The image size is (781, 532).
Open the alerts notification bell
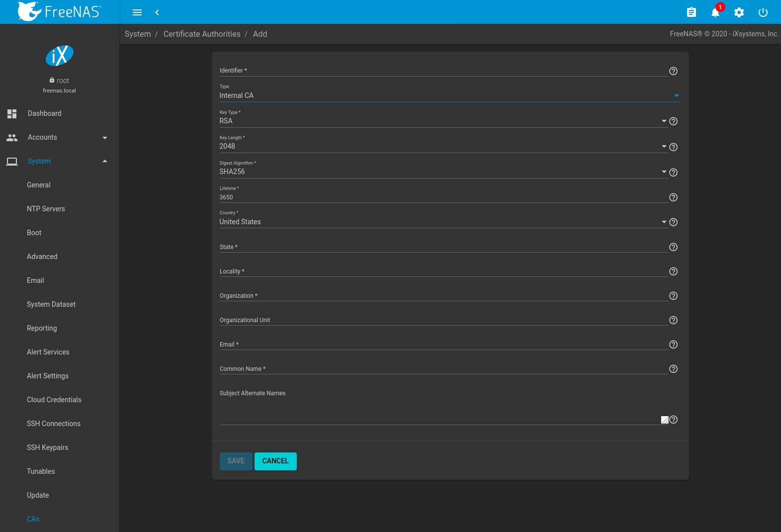(715, 12)
